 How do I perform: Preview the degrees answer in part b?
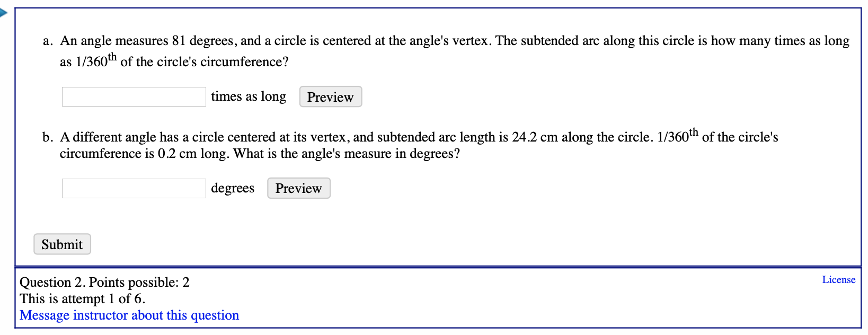tap(298, 188)
